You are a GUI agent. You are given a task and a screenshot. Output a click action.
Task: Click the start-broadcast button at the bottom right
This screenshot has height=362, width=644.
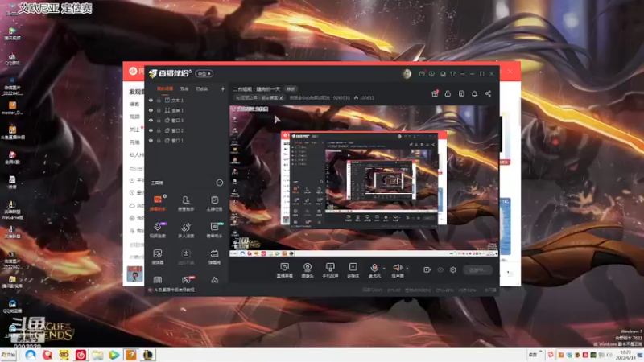(477, 269)
